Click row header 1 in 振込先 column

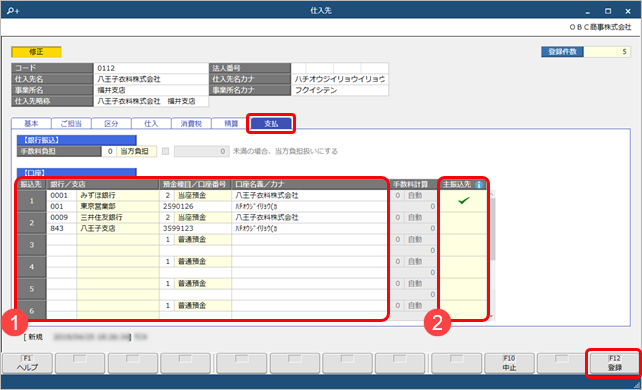tap(32, 201)
